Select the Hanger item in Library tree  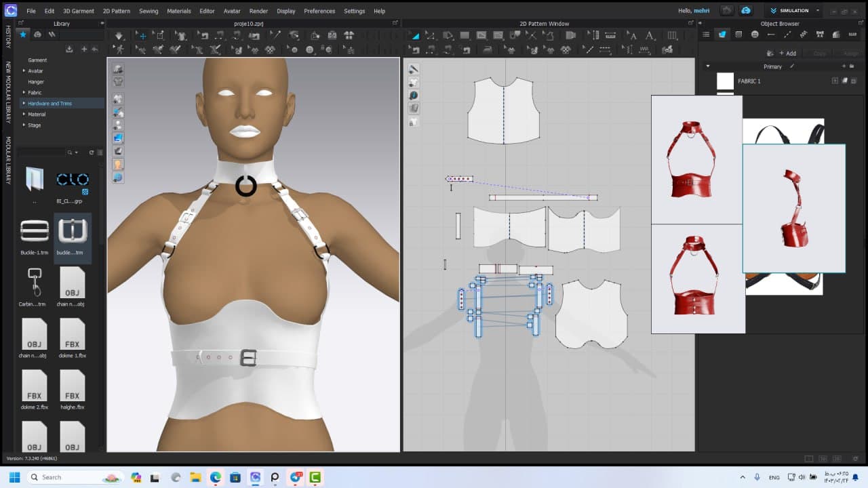(x=36, y=81)
